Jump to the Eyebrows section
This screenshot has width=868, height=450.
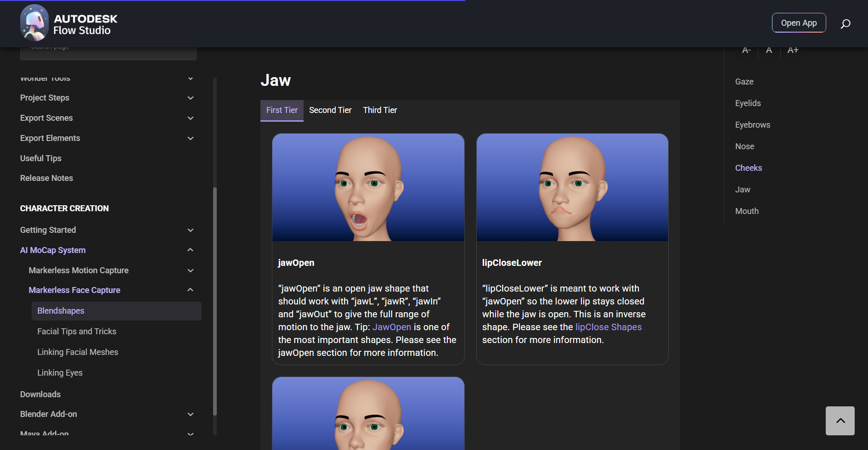[752, 125]
